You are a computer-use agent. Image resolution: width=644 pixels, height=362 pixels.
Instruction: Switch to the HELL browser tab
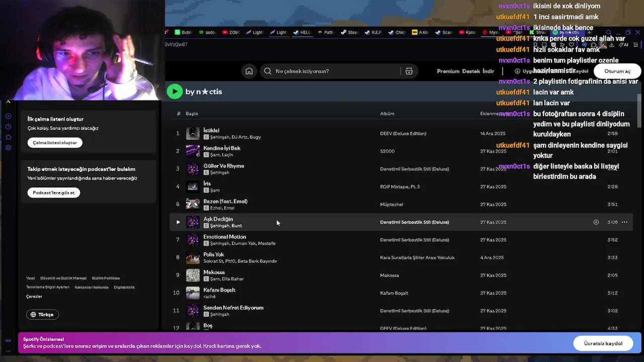tap(302, 32)
